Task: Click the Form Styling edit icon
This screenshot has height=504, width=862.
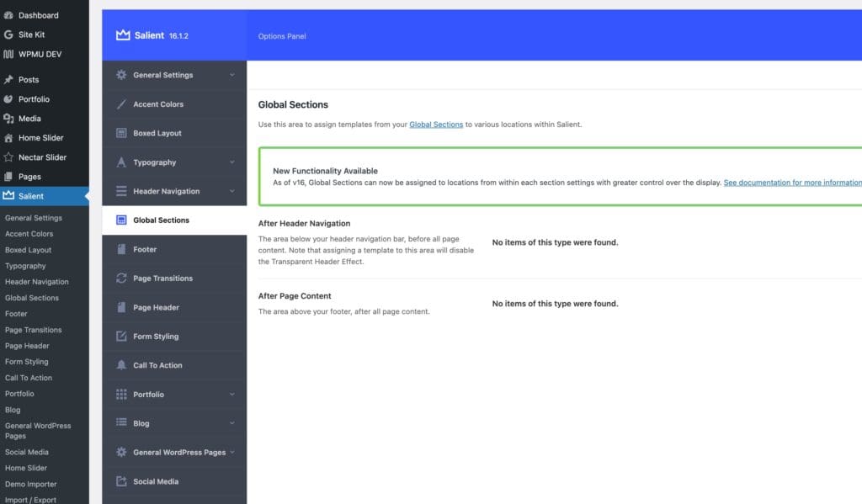Action: [x=121, y=337]
